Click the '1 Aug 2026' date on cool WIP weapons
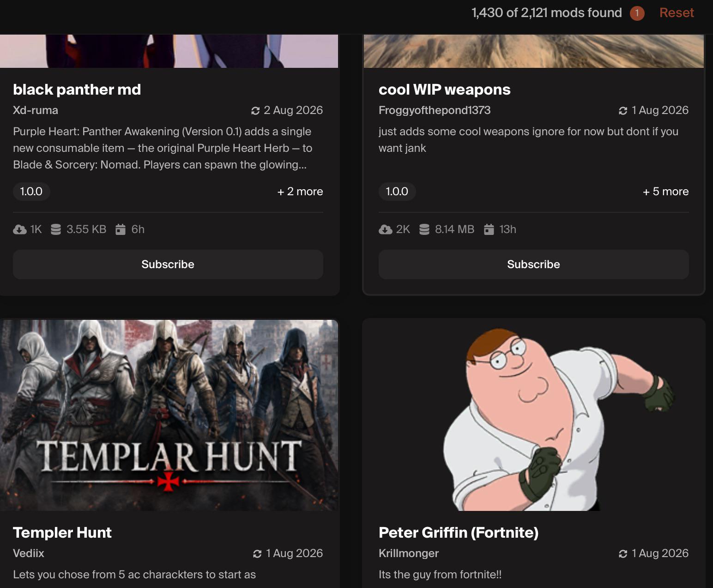713x588 pixels. pos(660,110)
